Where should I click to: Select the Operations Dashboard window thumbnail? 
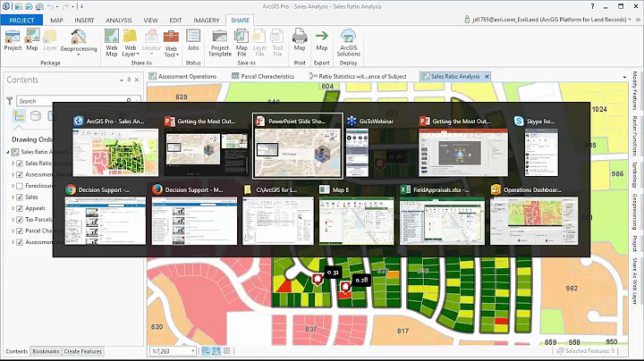pyautogui.click(x=534, y=221)
